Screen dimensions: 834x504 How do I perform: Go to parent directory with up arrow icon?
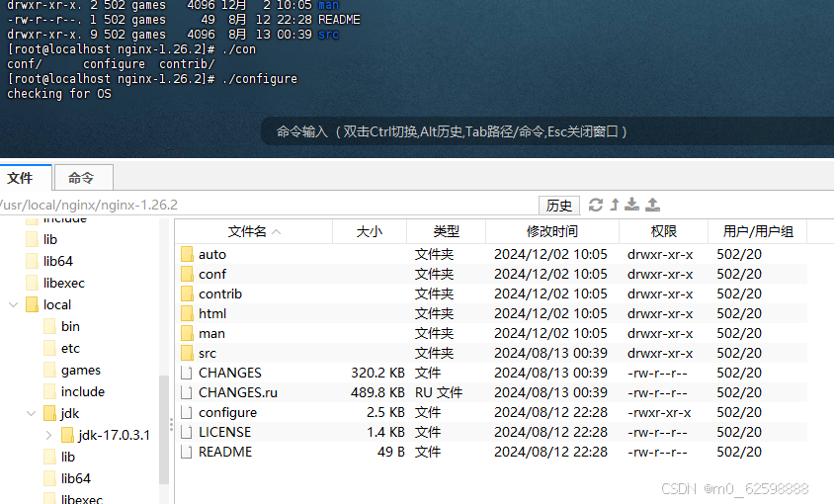pyautogui.click(x=615, y=205)
